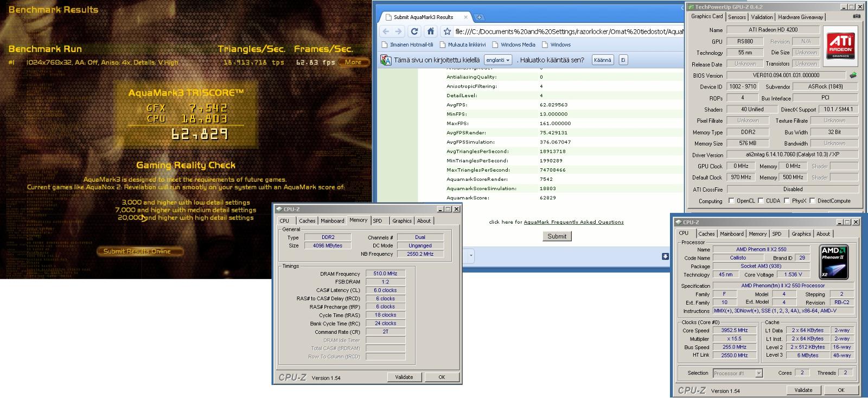Toggle the OpenCL checkbox in GPU-Z
868x398 pixels.
pyautogui.click(x=731, y=200)
